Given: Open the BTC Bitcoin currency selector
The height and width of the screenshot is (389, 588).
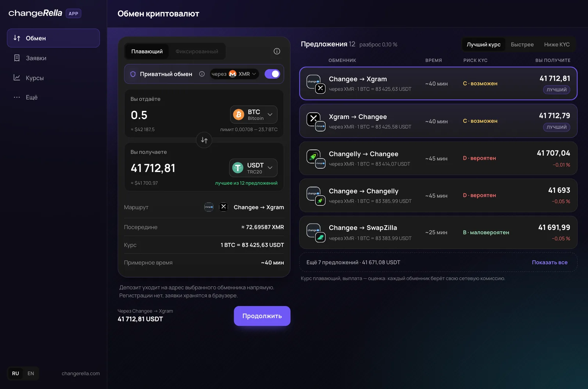Looking at the screenshot, I should (x=254, y=115).
